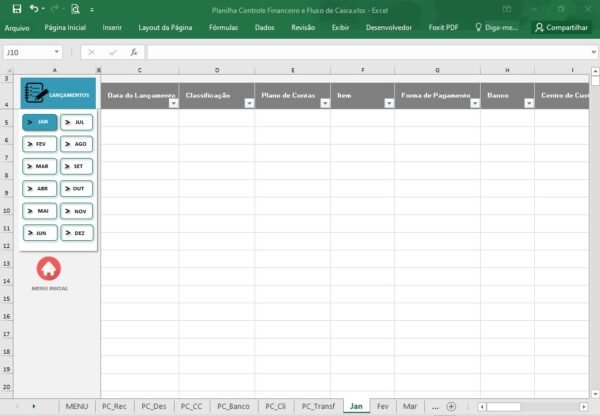600x416 pixels.
Task: Click inside the formula bar
Action: 368,52
